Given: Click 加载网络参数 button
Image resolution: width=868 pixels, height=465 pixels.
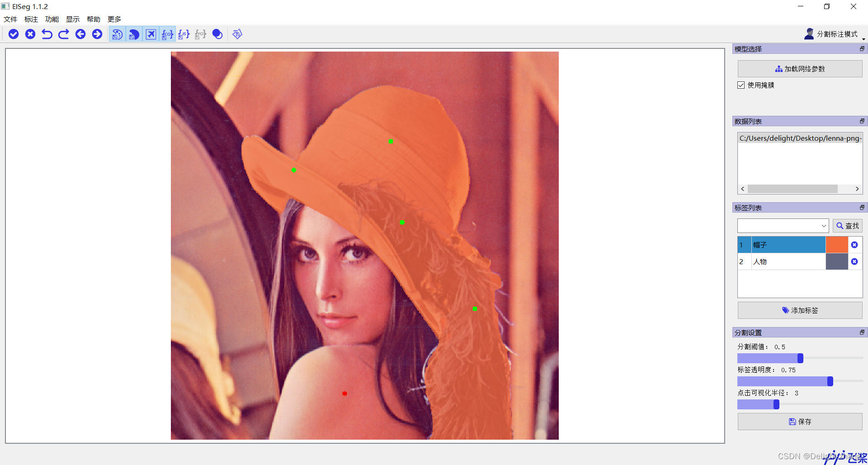Looking at the screenshot, I should 800,69.
